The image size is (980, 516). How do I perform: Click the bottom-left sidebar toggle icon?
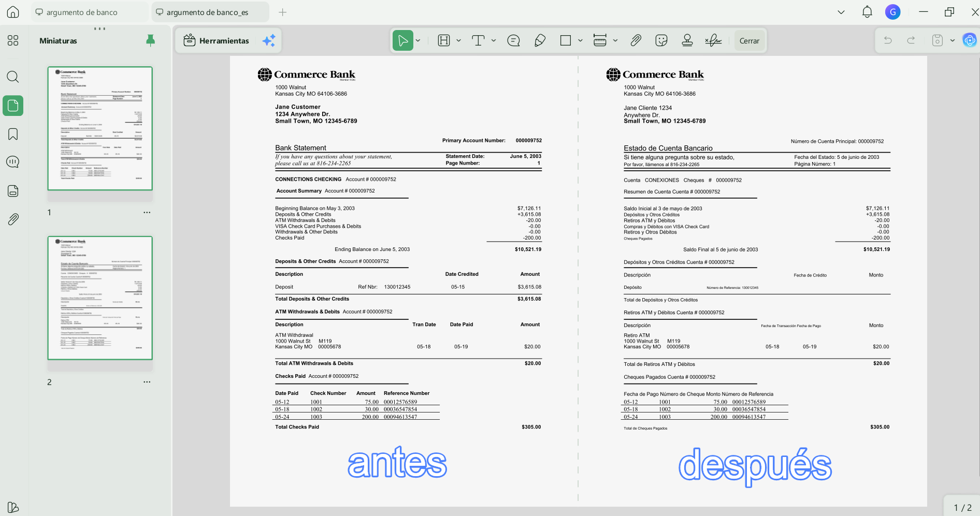tap(13, 507)
